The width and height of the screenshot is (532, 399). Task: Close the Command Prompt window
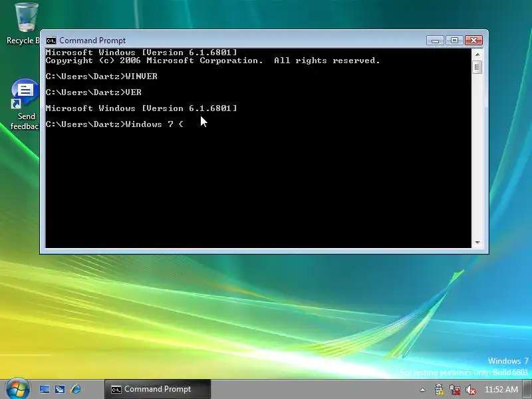coord(473,41)
